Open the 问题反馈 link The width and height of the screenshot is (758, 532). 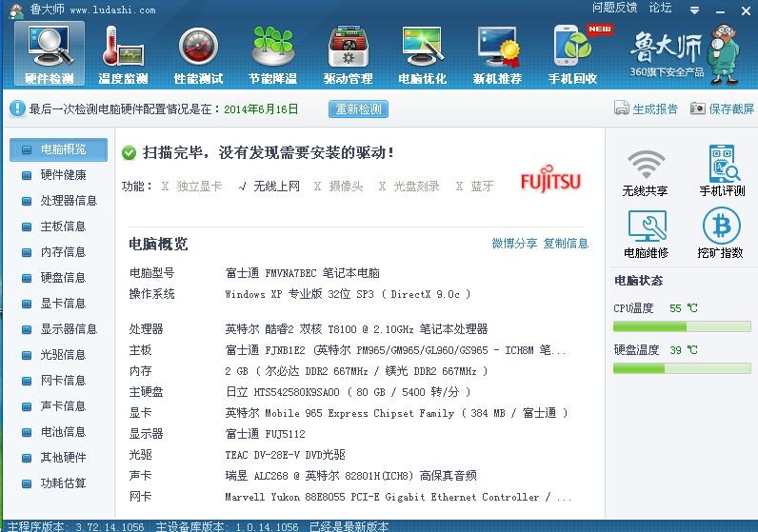(x=614, y=8)
